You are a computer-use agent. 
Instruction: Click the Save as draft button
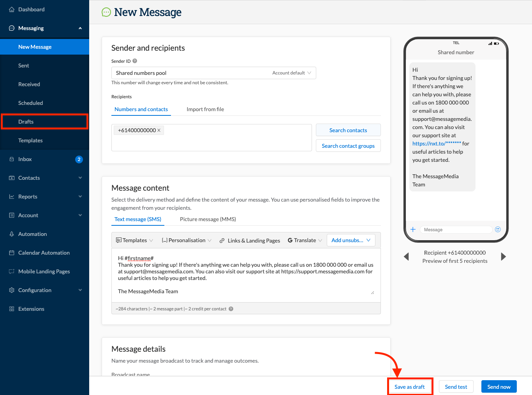[410, 386]
